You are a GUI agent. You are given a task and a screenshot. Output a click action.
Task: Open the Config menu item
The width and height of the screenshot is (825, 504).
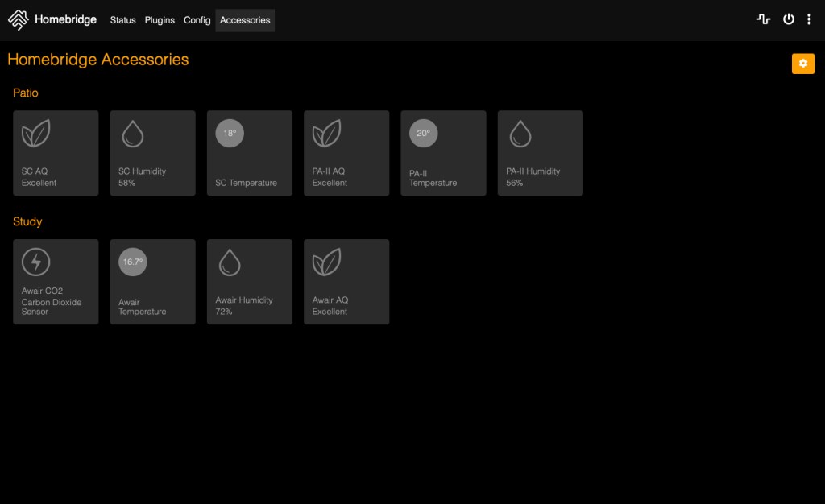pos(197,20)
